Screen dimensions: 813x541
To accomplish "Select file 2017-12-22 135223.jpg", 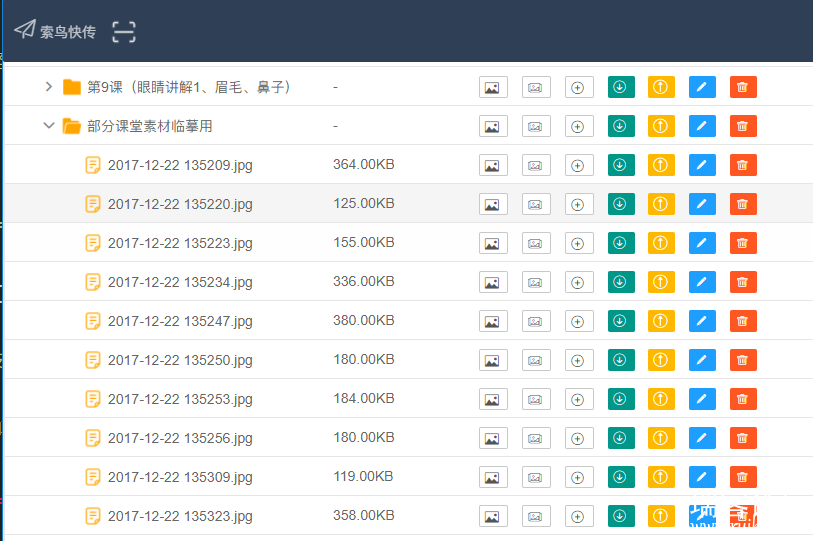I will 180,243.
